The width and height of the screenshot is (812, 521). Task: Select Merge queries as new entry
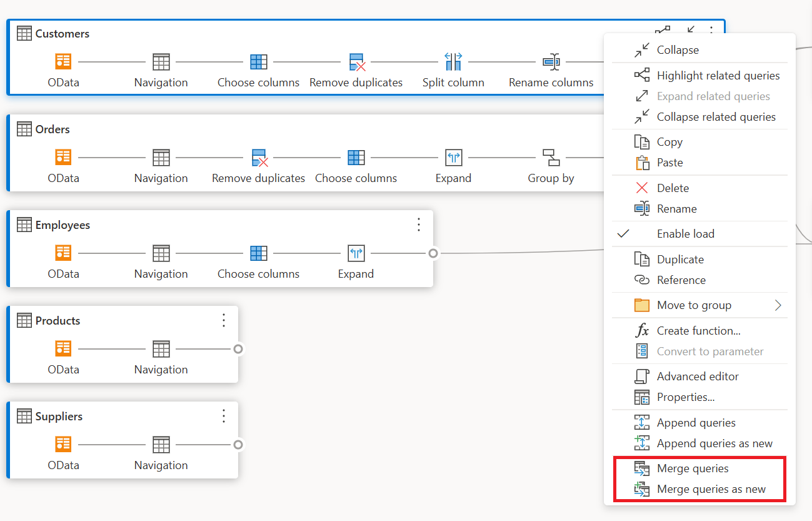click(x=699, y=489)
